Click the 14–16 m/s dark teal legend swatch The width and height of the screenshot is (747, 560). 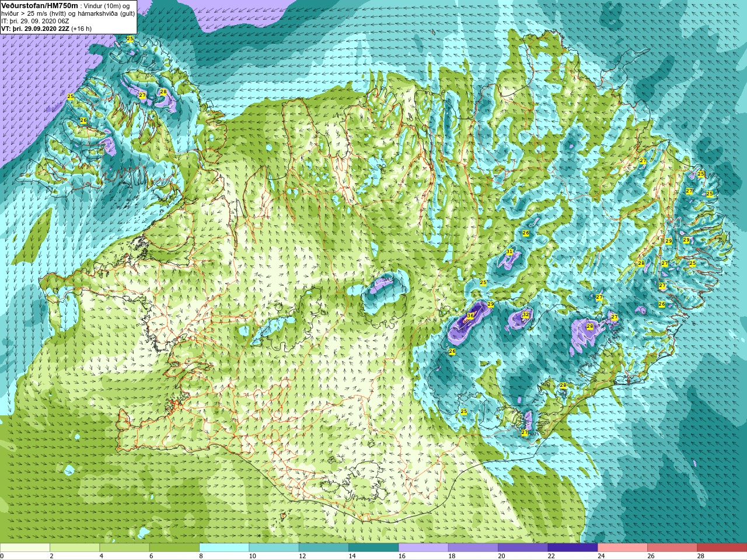(373, 548)
